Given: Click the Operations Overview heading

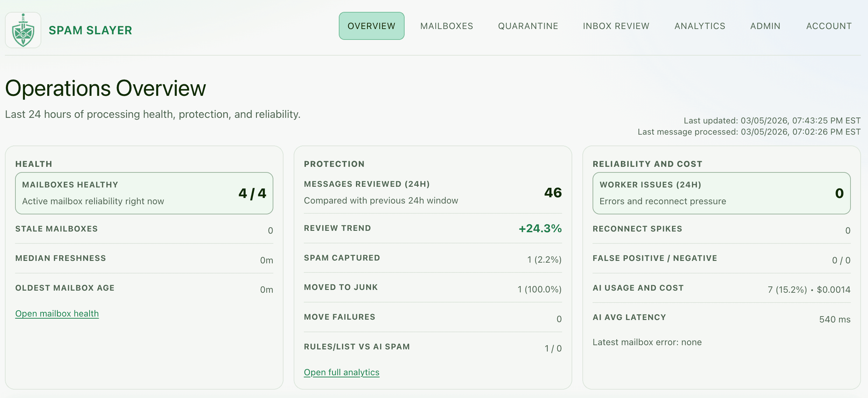Looking at the screenshot, I should pos(105,88).
